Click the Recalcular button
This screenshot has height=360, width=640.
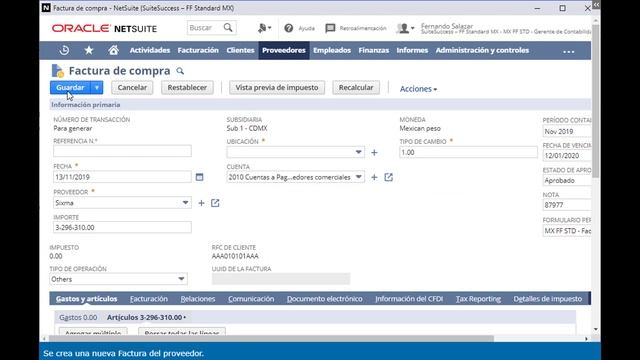point(356,87)
